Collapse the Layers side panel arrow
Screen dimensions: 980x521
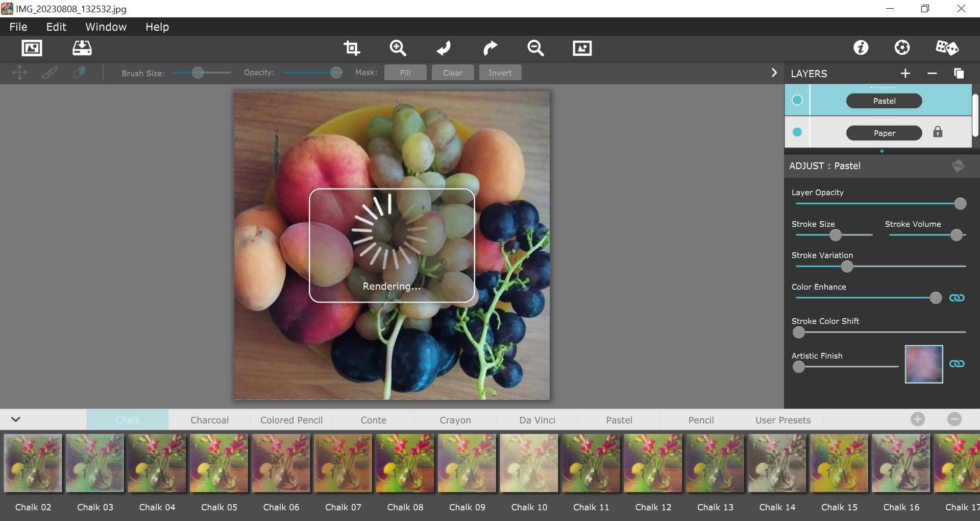[774, 73]
